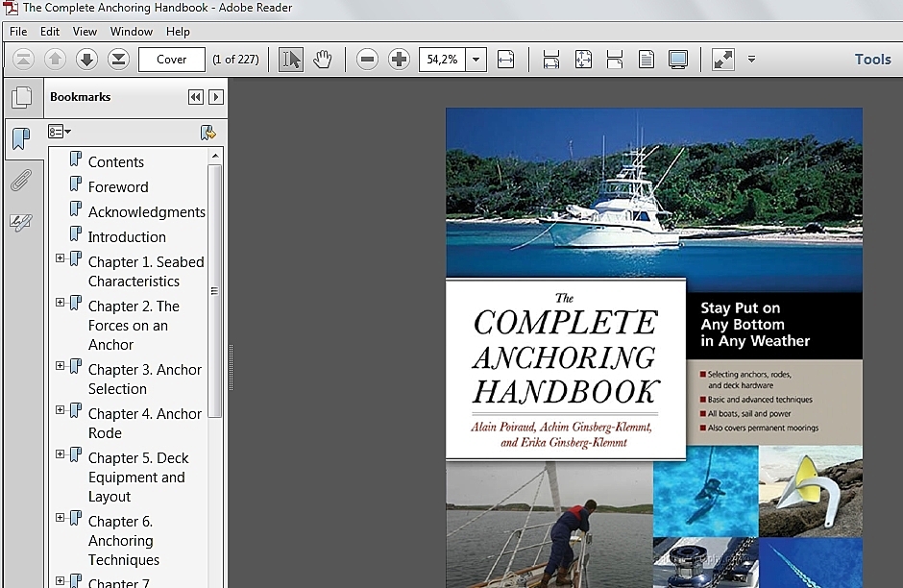Viewport: 903px width, 588px height.
Task: Jump to Acknowledgments bookmark
Action: (x=146, y=212)
